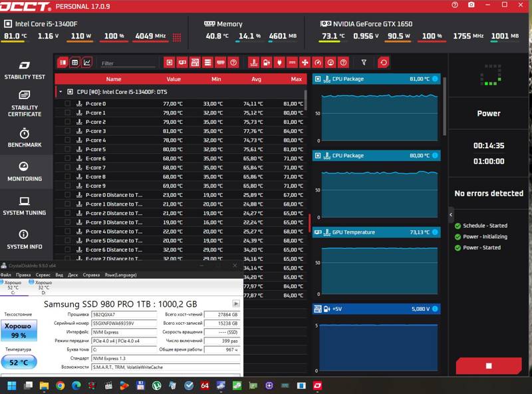The width and height of the screenshot is (532, 394).
Task: Sort by the Avg column header
Action: 257,79
